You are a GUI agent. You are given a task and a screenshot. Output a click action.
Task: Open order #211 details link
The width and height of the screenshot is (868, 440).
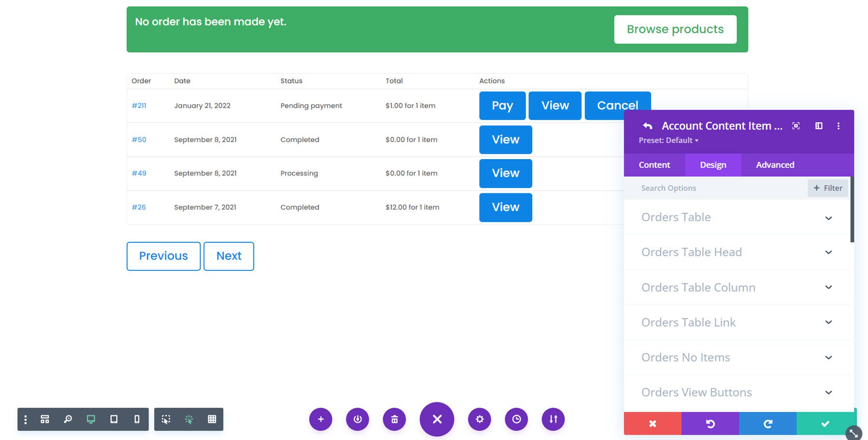(139, 106)
